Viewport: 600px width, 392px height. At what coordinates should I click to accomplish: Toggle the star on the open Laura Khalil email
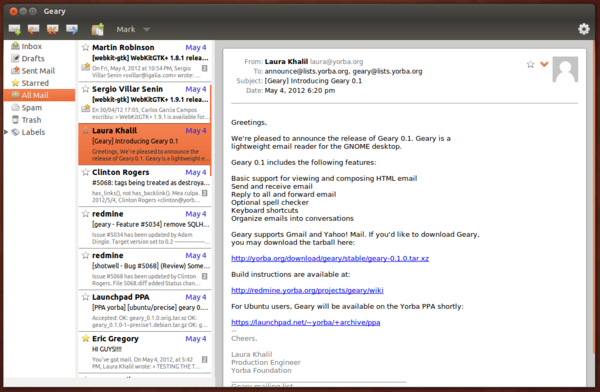[530, 64]
